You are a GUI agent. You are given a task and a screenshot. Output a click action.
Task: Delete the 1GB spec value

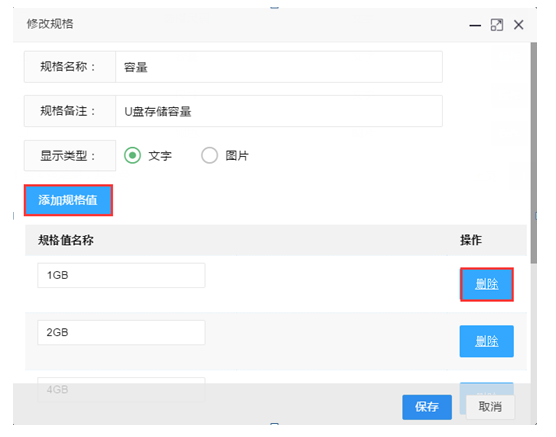coord(486,284)
